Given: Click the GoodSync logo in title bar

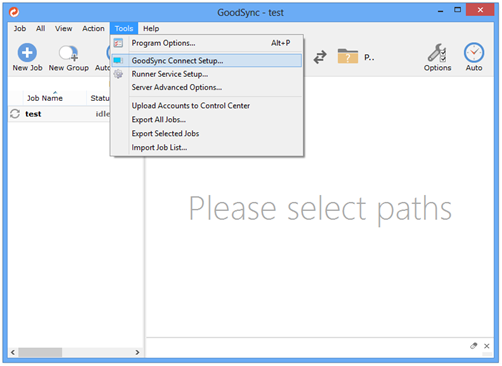Looking at the screenshot, I should click(14, 12).
